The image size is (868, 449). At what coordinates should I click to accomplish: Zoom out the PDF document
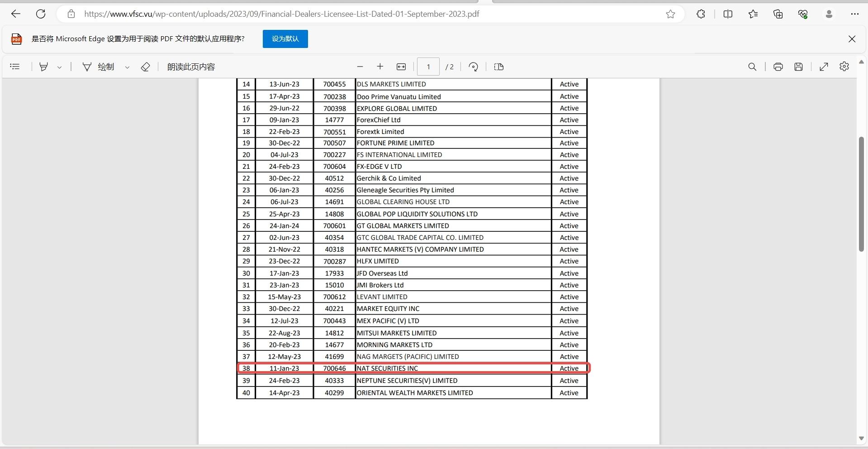point(360,67)
